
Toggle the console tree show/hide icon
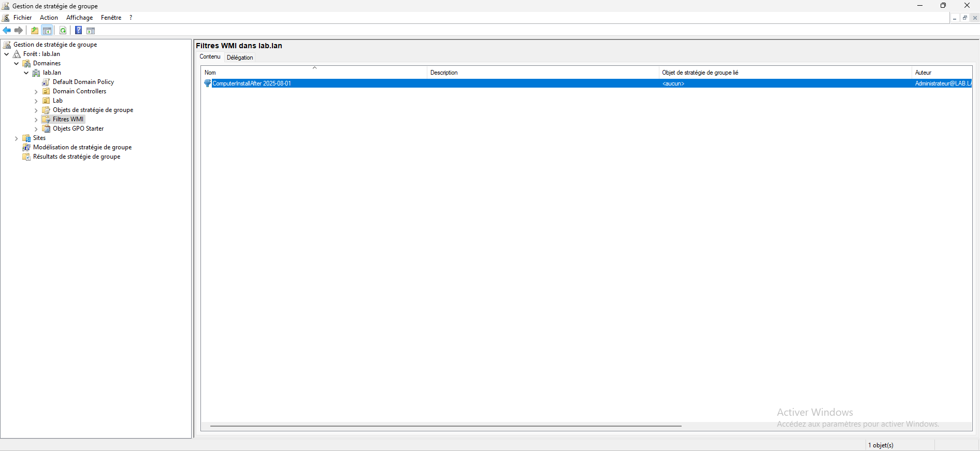click(x=47, y=31)
